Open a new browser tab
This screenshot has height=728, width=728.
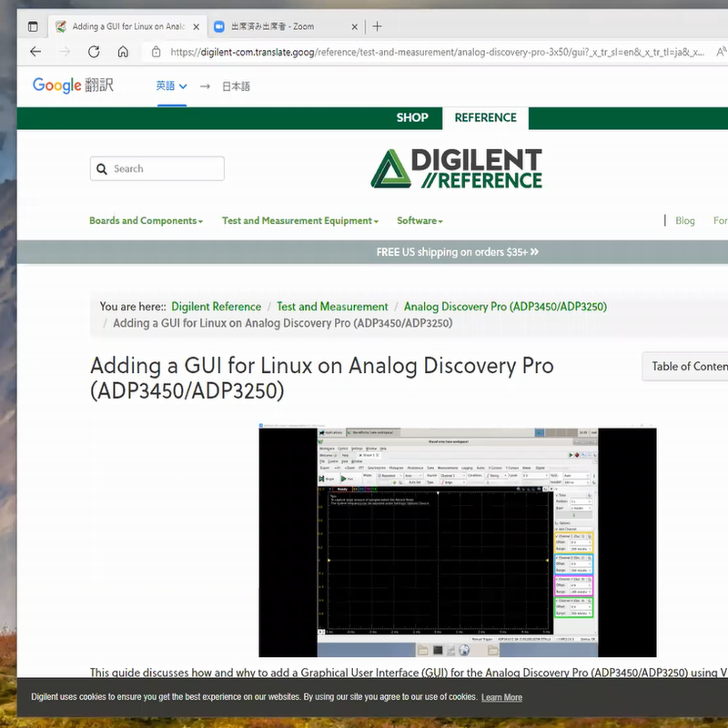[x=378, y=26]
